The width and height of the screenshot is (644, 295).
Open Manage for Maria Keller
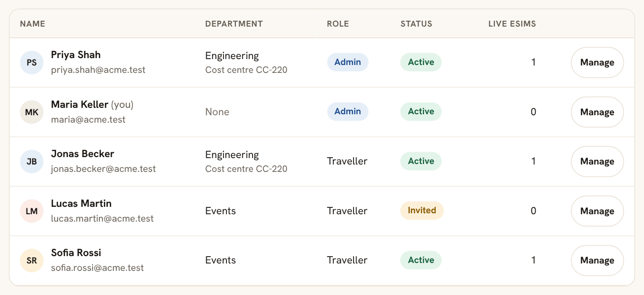pyautogui.click(x=597, y=112)
